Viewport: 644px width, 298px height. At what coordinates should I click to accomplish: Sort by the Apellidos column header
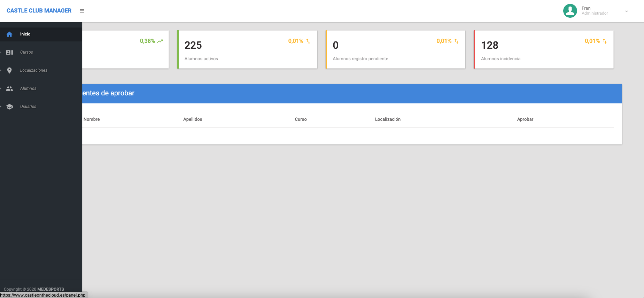[193, 119]
